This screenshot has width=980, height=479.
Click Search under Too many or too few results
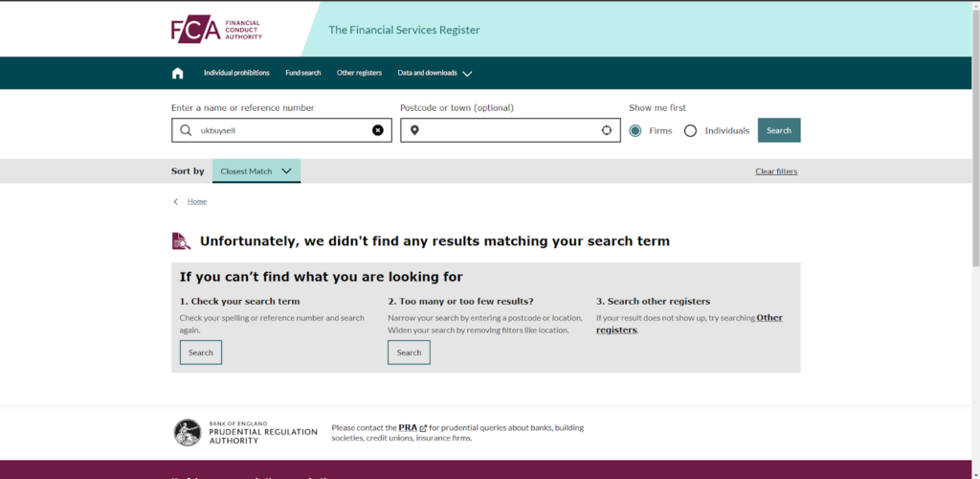[409, 352]
